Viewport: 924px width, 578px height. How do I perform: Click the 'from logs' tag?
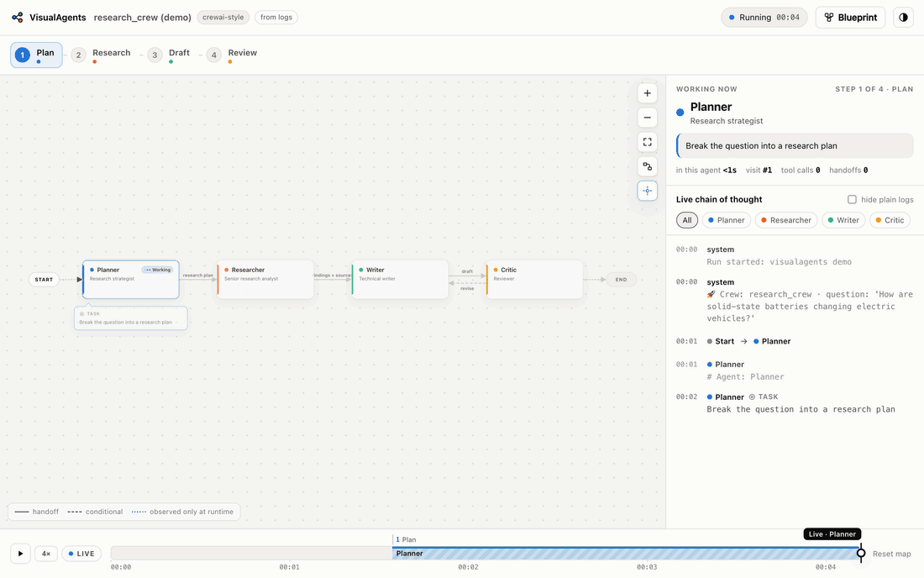coord(276,18)
